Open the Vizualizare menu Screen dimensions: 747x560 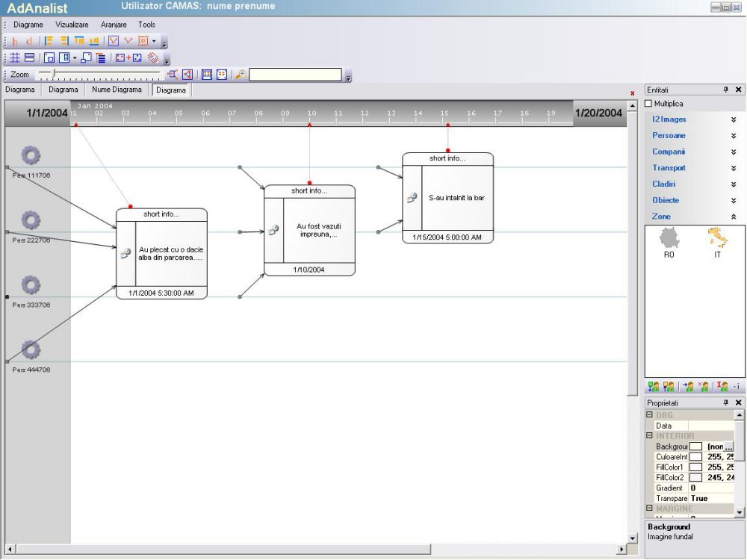72,25
